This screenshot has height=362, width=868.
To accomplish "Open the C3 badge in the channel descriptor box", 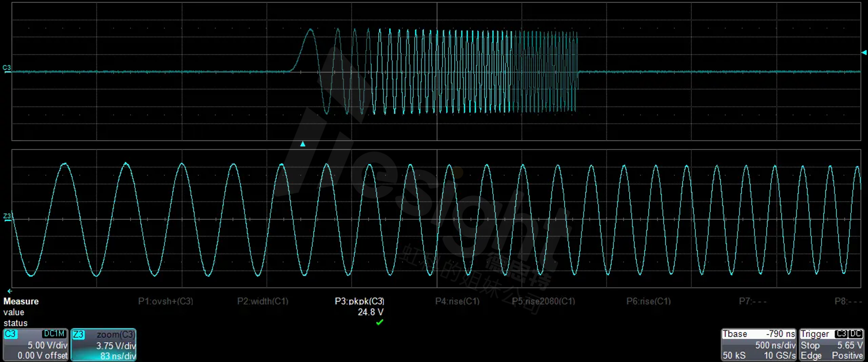I will click(10, 334).
